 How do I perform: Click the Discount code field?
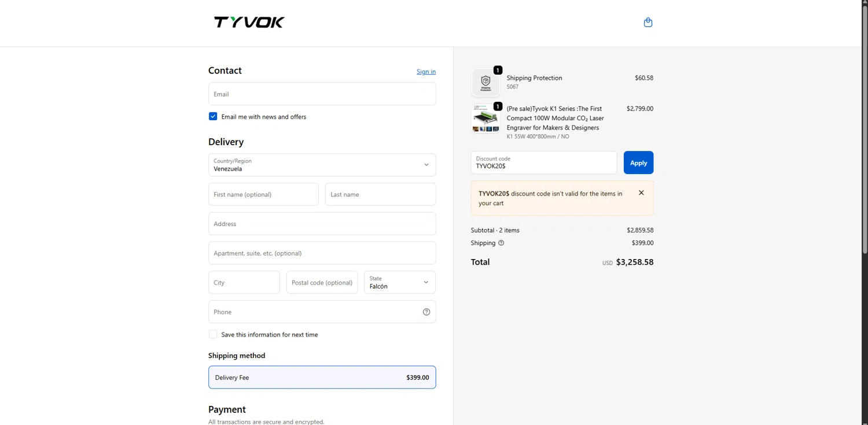coord(544,162)
